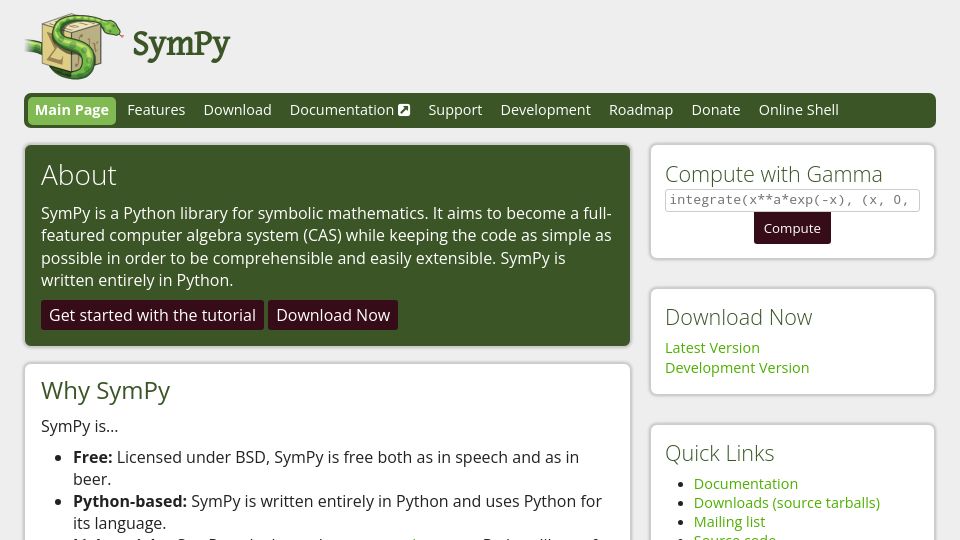
Task: Click the external link icon beside Documentation
Action: click(x=404, y=110)
